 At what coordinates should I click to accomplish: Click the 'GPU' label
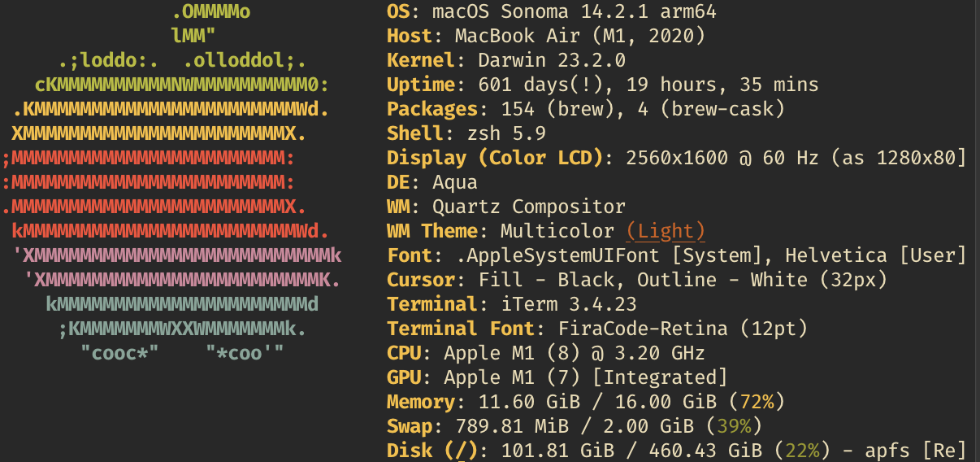coord(404,378)
